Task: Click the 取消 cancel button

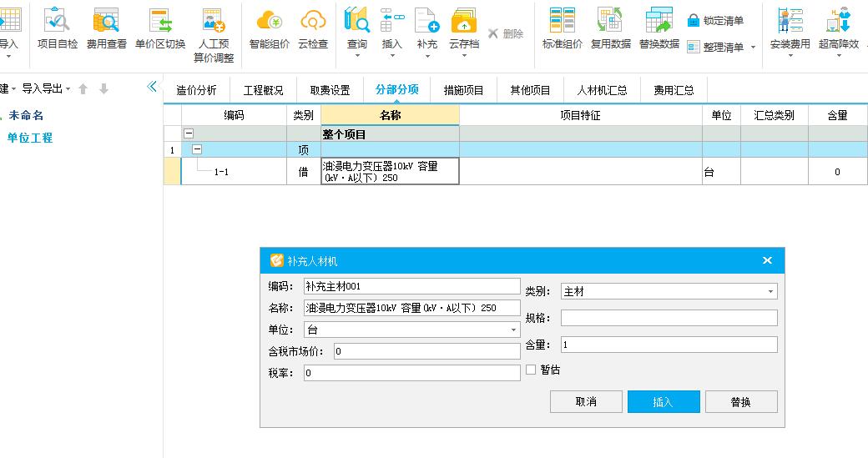Action: click(586, 401)
